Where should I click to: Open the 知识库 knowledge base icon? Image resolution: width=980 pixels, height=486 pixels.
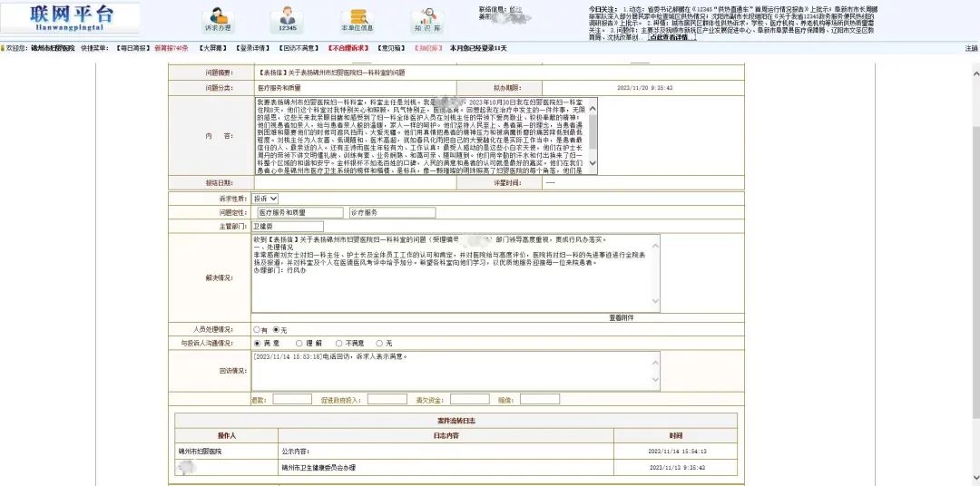coord(426,19)
